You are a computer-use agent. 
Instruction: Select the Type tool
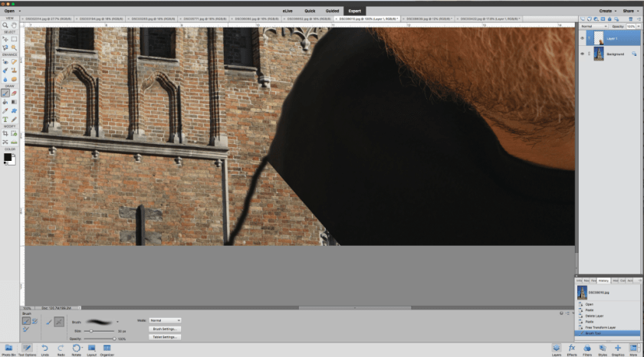pyautogui.click(x=5, y=120)
